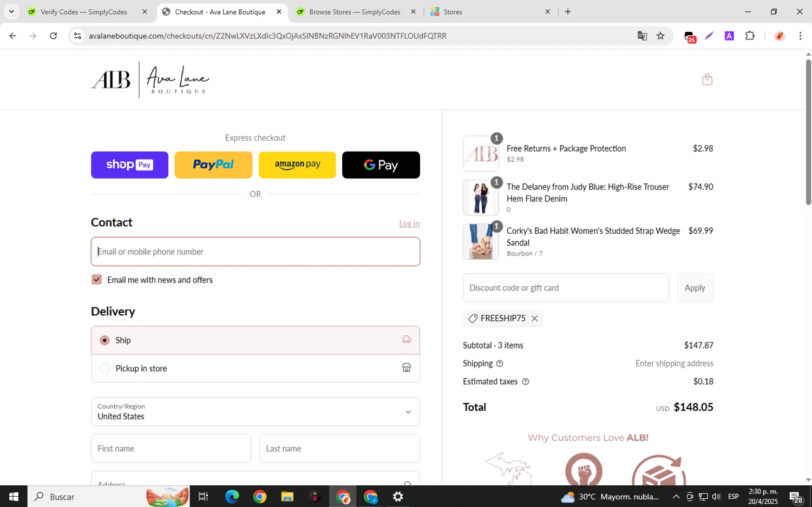Toggle Email me with news and offers
Screen dimensions: 812x507
click(96, 280)
